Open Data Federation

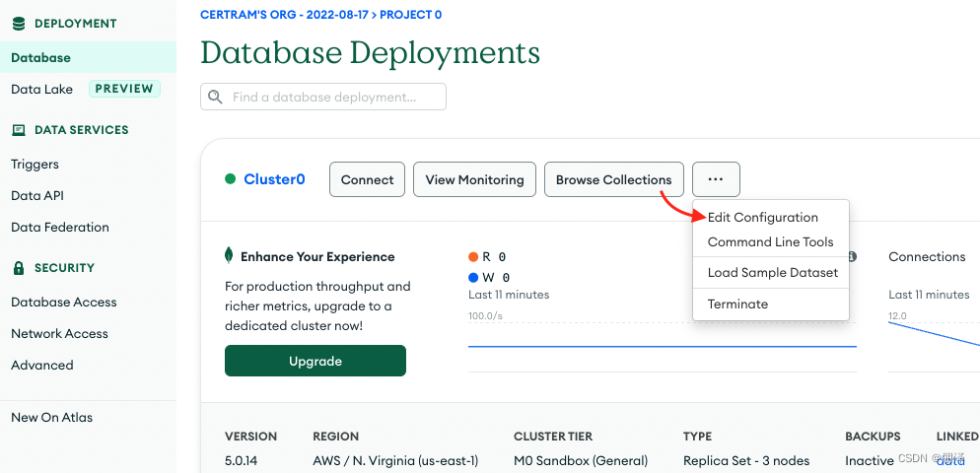(x=60, y=227)
